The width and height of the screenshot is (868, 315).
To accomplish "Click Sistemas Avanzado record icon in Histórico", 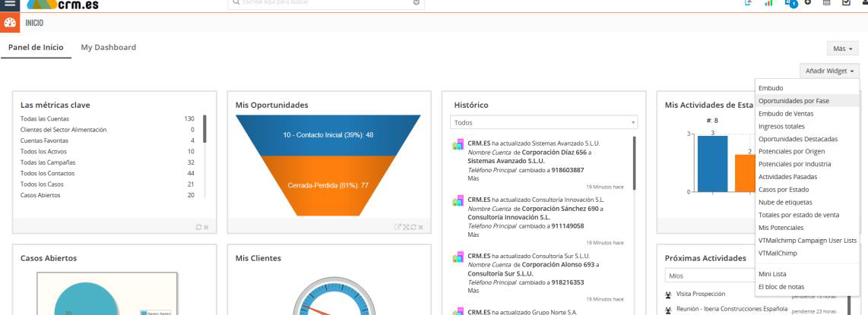I will (x=458, y=145).
